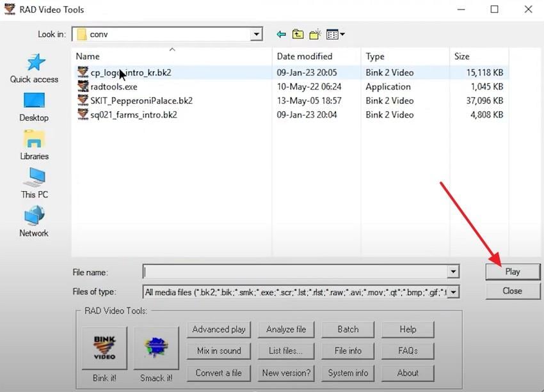
Task: Click the 09-Jan-23 20:04 date cell
Action: pyautogui.click(x=307, y=114)
